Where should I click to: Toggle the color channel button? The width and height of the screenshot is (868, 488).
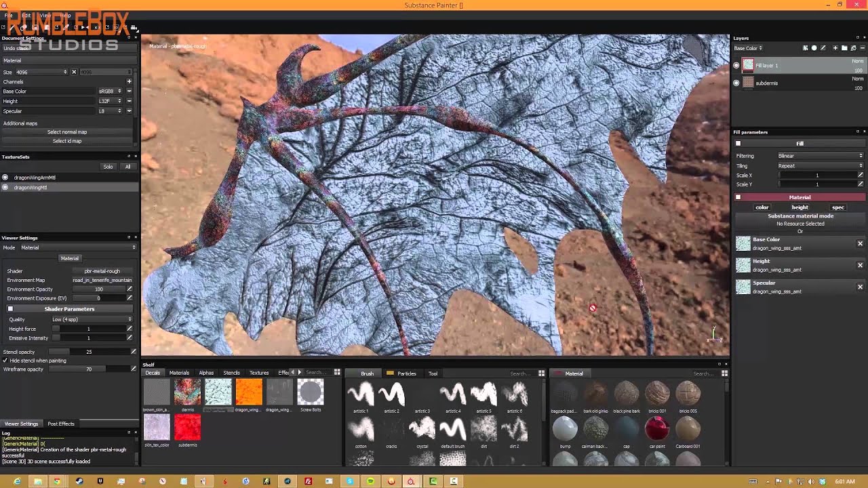[x=762, y=207]
